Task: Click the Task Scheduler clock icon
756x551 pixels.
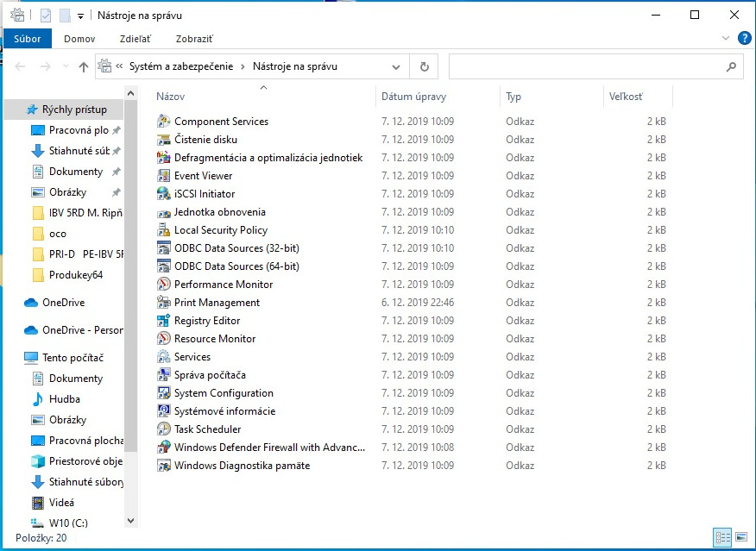Action: pyautogui.click(x=163, y=429)
